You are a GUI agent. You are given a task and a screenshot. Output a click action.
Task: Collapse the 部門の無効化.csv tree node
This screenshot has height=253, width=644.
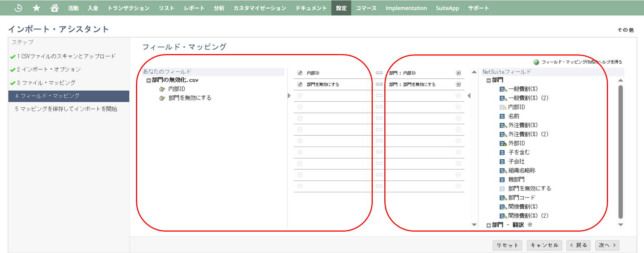(x=149, y=81)
